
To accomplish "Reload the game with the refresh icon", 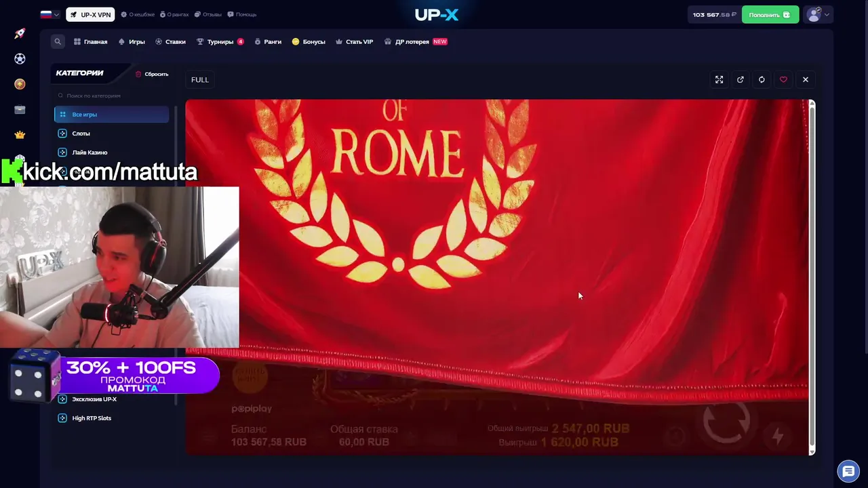I will point(762,79).
